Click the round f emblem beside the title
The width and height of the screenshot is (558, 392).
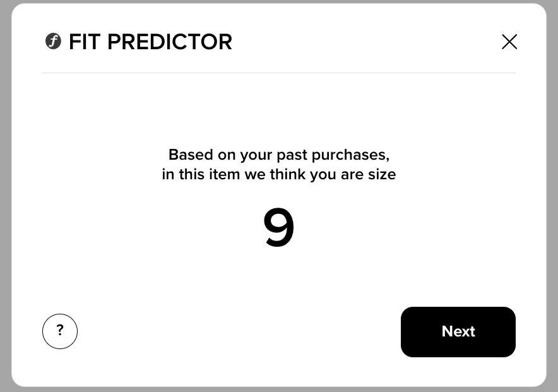(54, 41)
